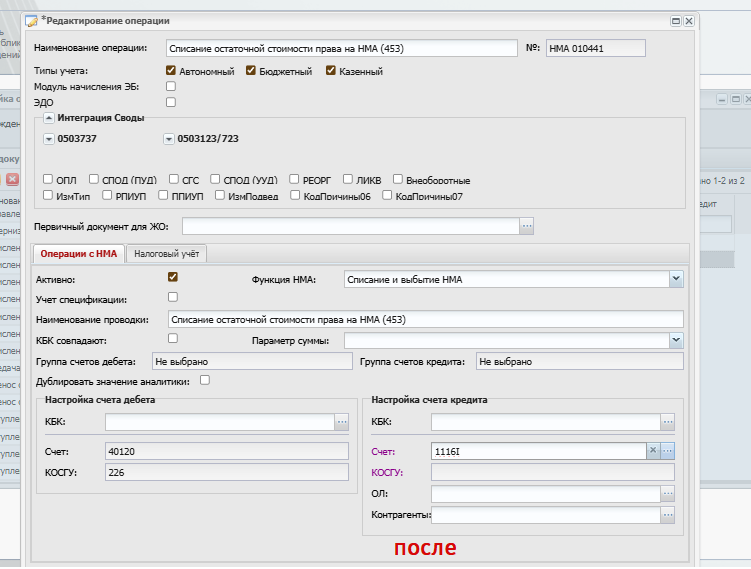The height and width of the screenshot is (569, 751).
Task: Close the Редактирование операции dialog
Action: (x=689, y=21)
